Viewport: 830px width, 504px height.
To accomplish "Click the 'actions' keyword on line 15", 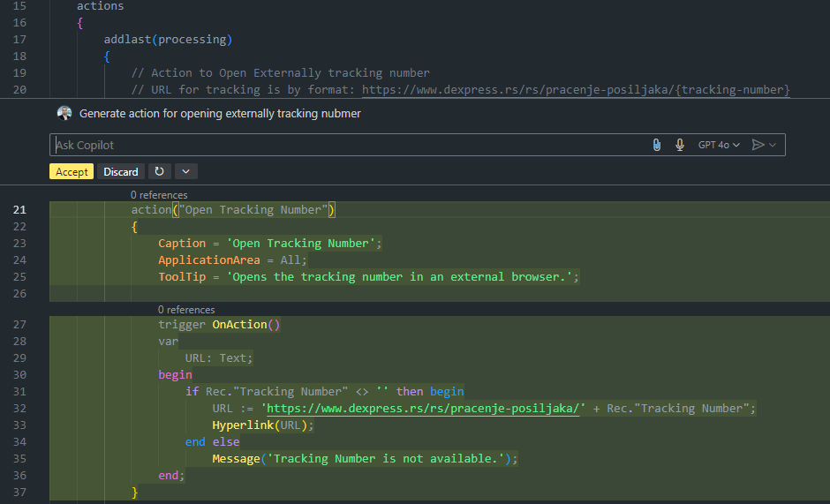I will pyautogui.click(x=100, y=6).
